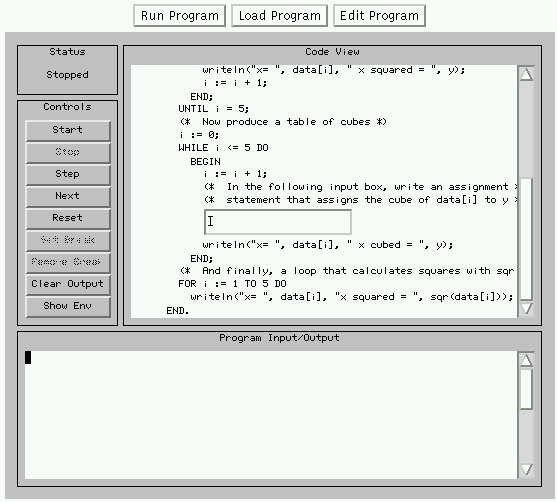Click Program Input/Output scrollbar down arrow
557x502 pixels.
526,470
